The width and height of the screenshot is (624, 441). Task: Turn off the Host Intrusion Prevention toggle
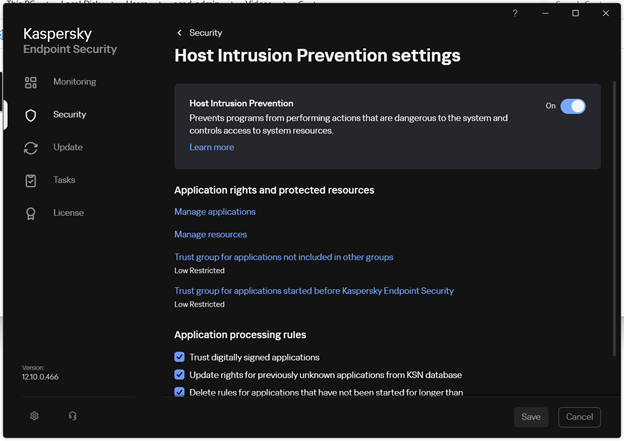573,106
